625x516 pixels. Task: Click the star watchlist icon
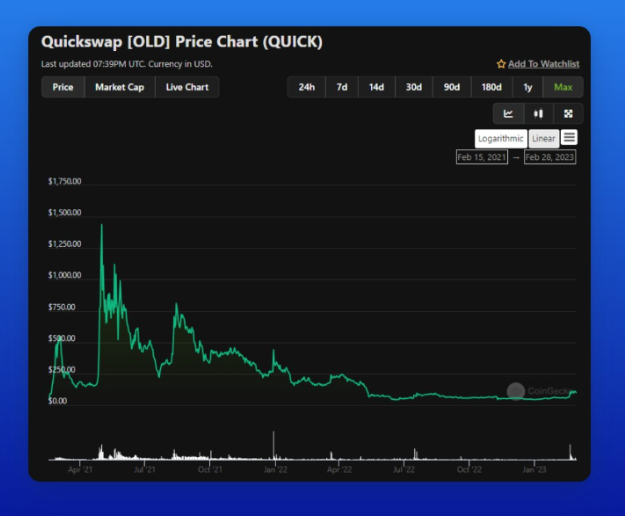pos(501,64)
